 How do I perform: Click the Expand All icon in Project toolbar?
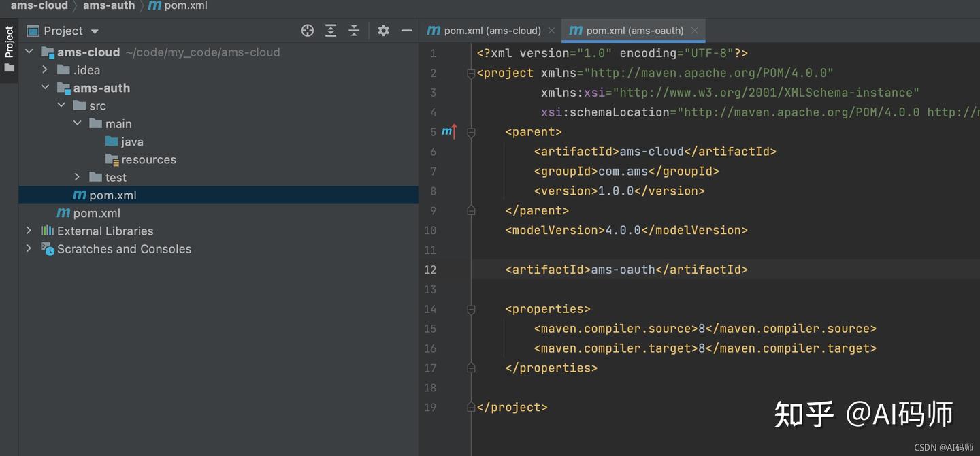click(331, 31)
